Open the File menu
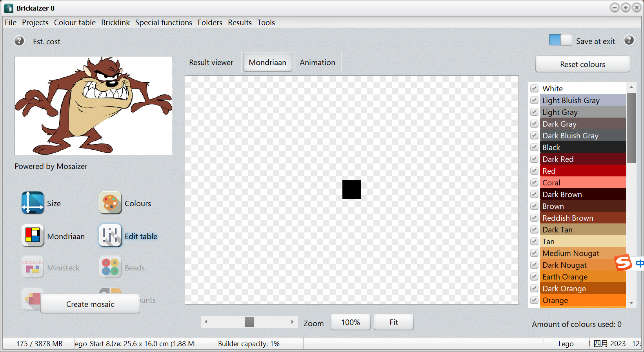The width and height of the screenshot is (644, 352). tap(11, 22)
